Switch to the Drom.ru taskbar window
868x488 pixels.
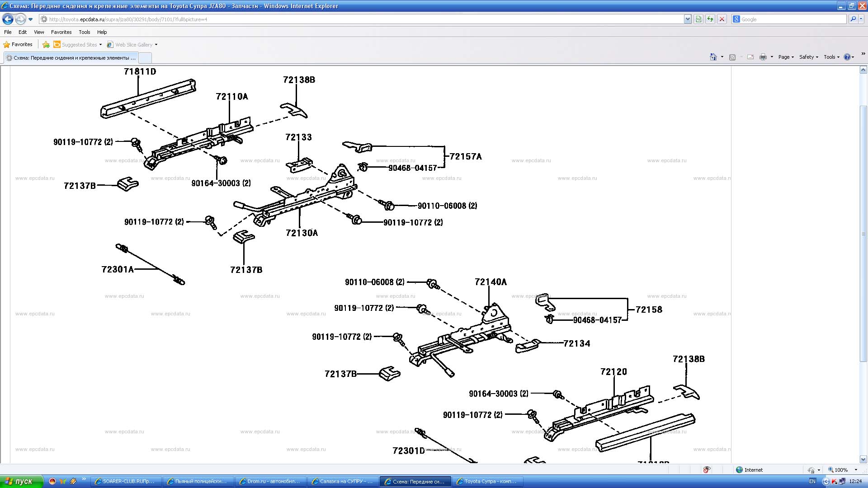coord(270,481)
